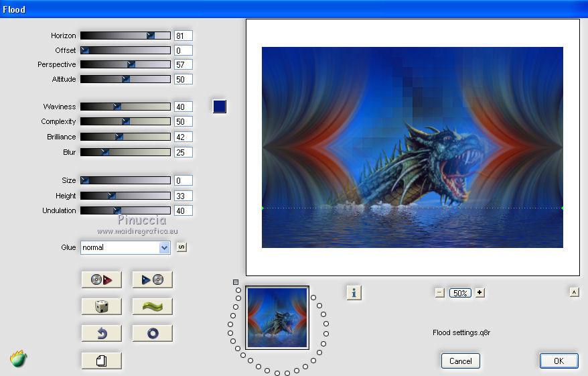The image size is (588, 376).
Task: Click the Waviness slider
Action: 125,107
